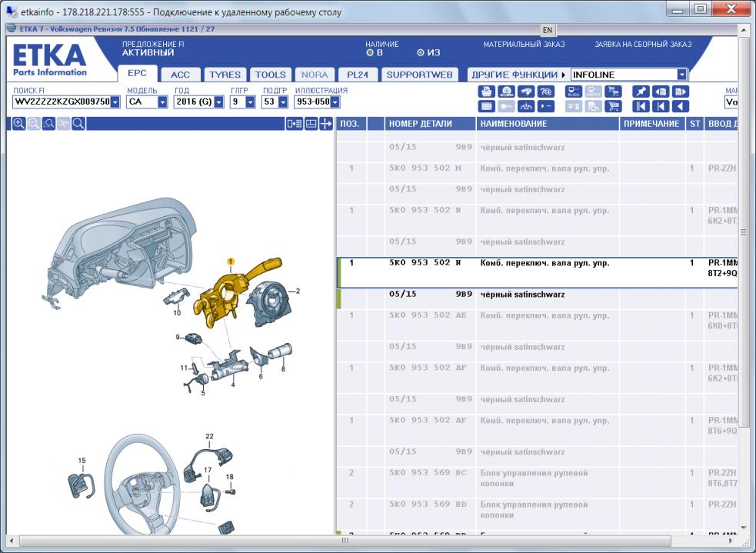Open the ELSA link icon
The height and width of the screenshot is (553, 756).
pyautogui.click(x=573, y=91)
